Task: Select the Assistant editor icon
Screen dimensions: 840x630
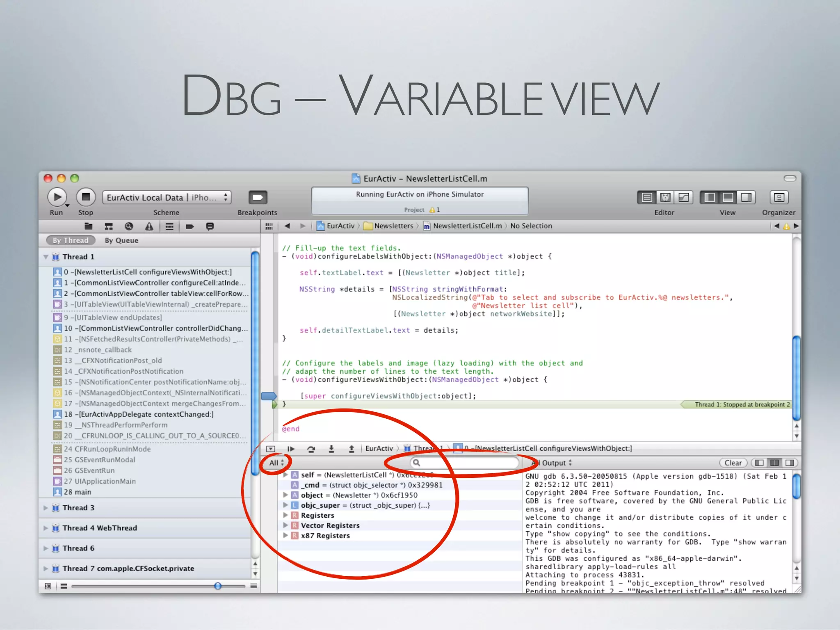Action: click(665, 198)
